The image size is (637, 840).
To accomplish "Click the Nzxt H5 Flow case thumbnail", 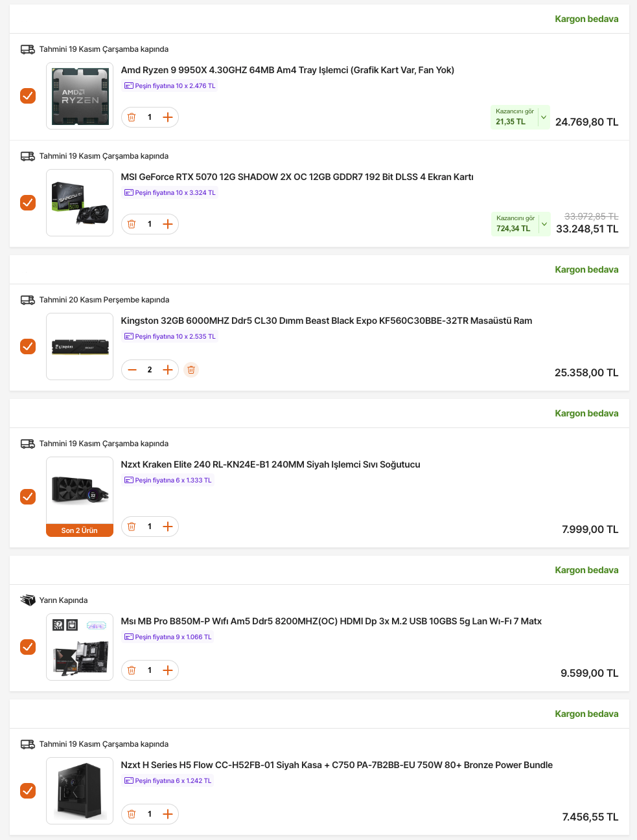I will [80, 791].
